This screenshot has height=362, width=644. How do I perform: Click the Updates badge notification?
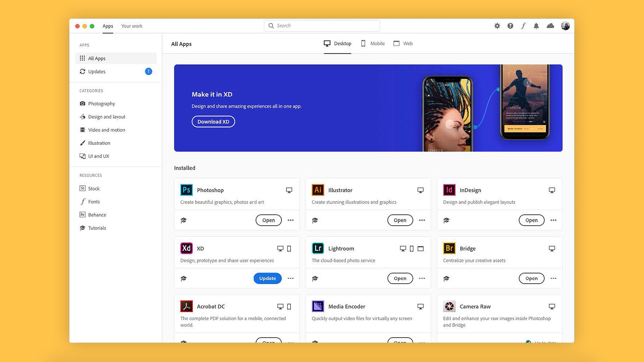coord(149,72)
